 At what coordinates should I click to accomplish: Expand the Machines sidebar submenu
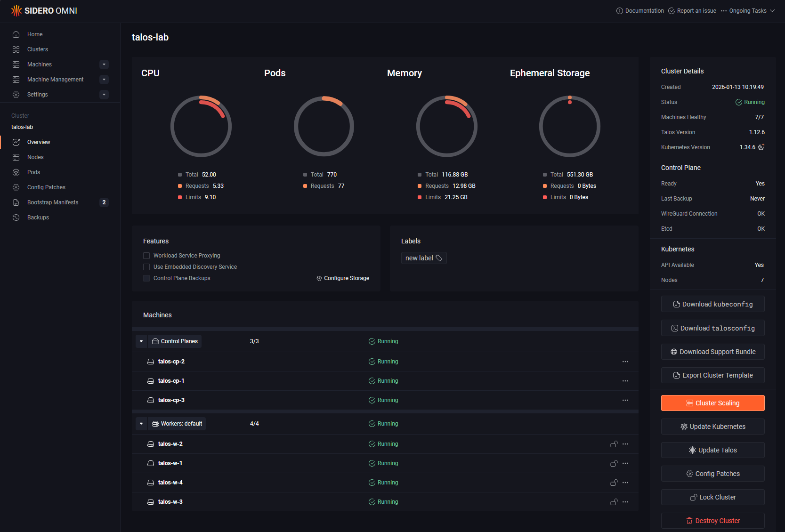coord(104,64)
